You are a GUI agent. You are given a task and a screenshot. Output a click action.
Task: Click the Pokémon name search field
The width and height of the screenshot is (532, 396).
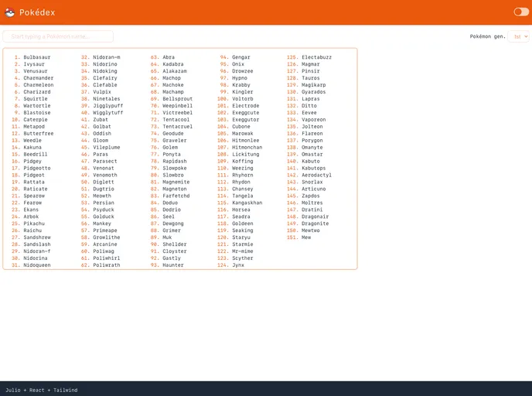58,36
